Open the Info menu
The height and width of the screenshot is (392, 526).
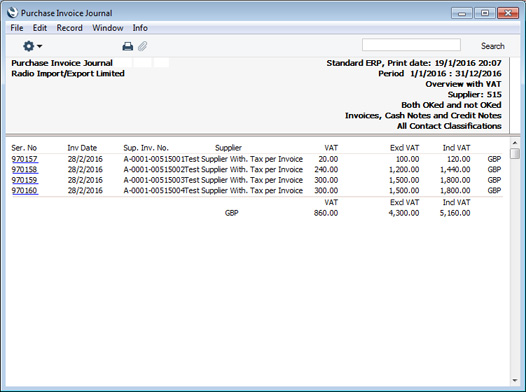coord(140,28)
